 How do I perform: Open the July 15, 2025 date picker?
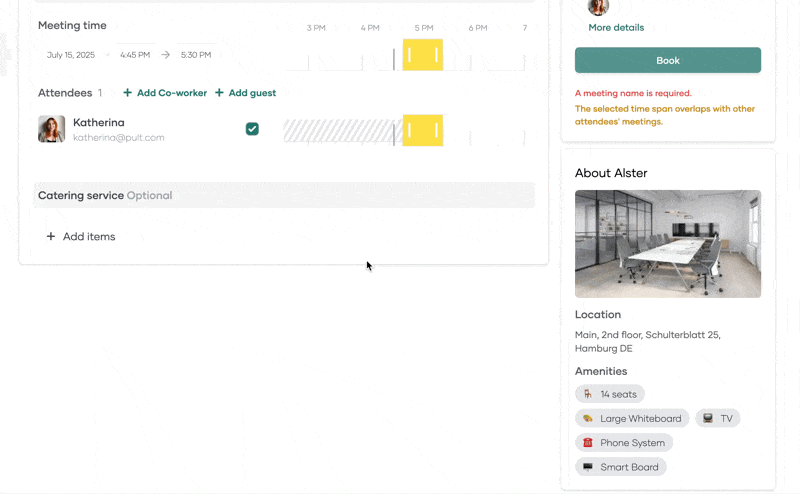click(x=71, y=55)
